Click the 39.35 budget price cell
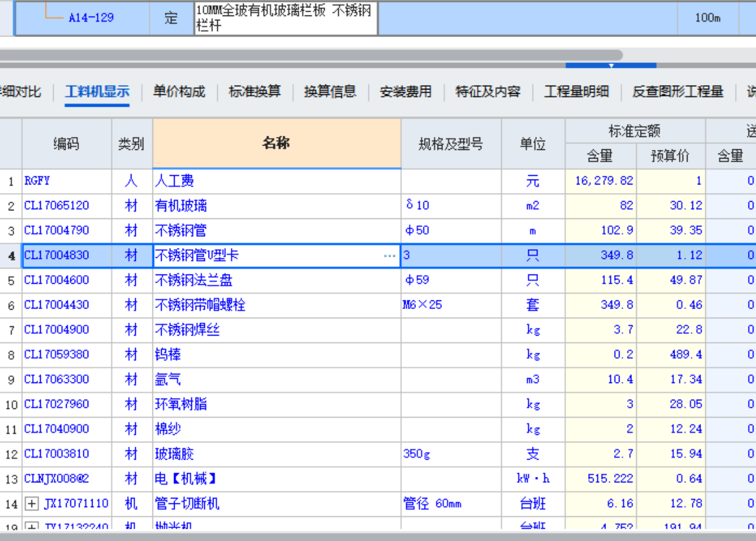The image size is (756, 541). pos(671,231)
